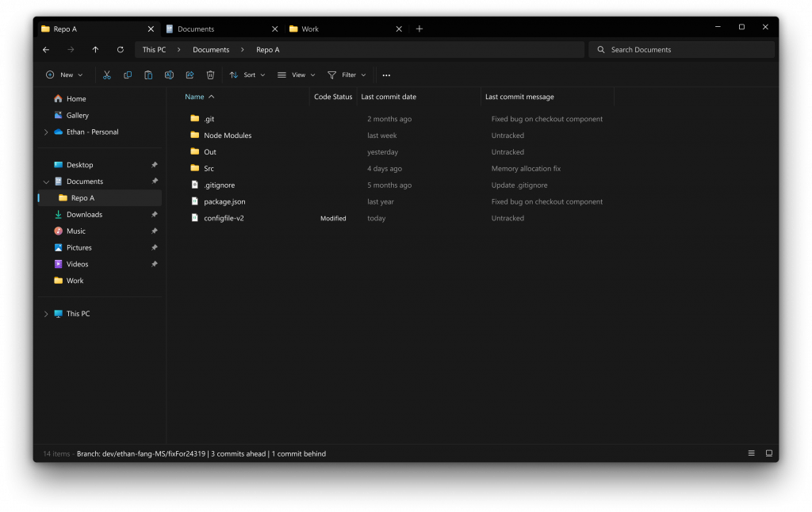
Task: Unpin Pictures using its pin icon
Action: 155,247
